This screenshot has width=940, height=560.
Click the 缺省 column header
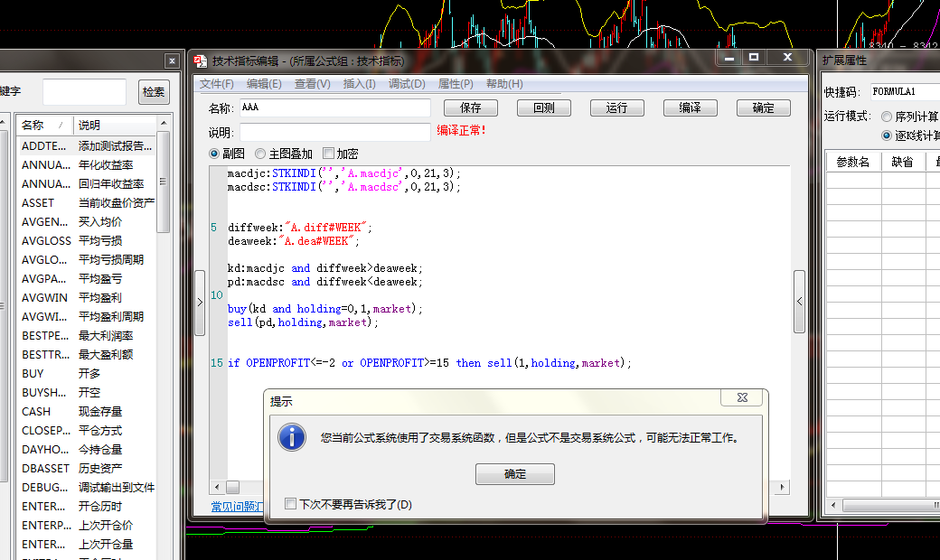(903, 162)
